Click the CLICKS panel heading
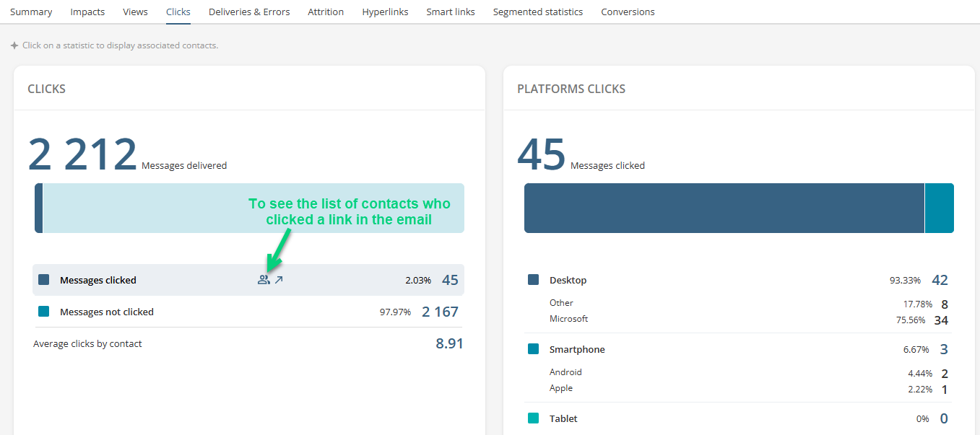980x435 pixels. [47, 89]
